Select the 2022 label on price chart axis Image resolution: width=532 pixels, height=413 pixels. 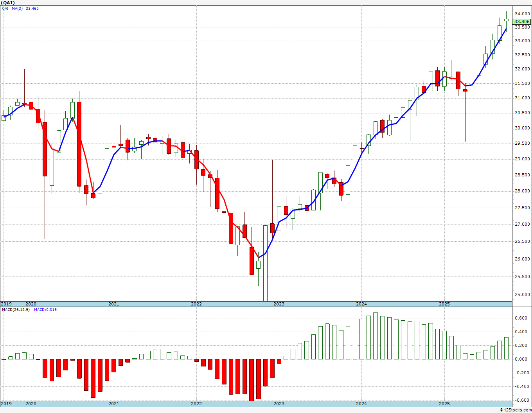196,304
